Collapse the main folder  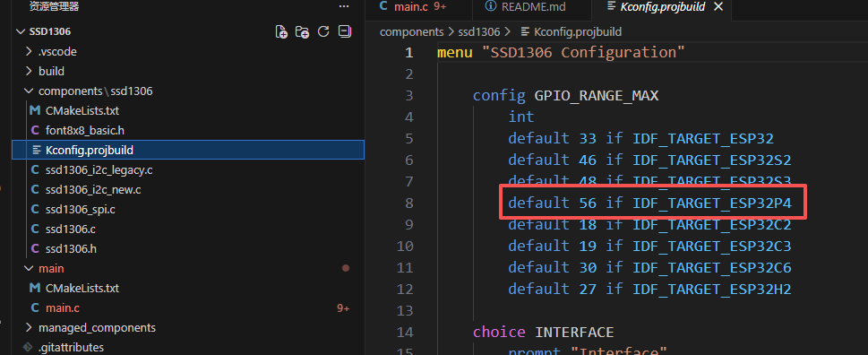(x=29, y=269)
